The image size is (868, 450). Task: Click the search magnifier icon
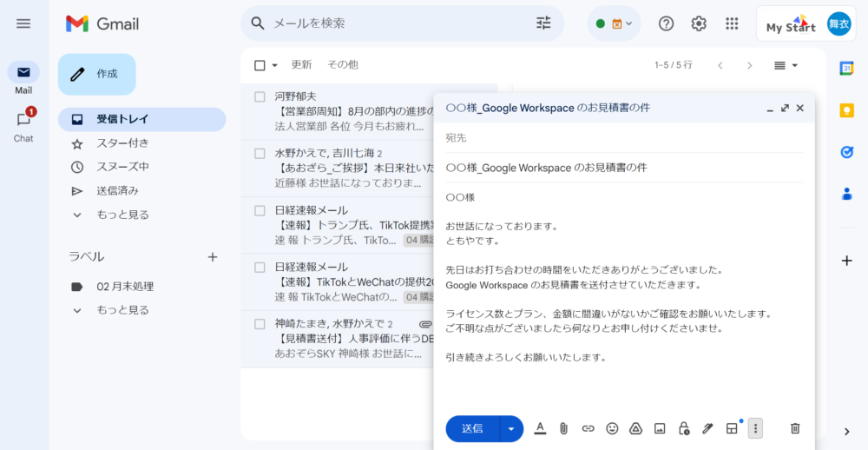[x=258, y=23]
